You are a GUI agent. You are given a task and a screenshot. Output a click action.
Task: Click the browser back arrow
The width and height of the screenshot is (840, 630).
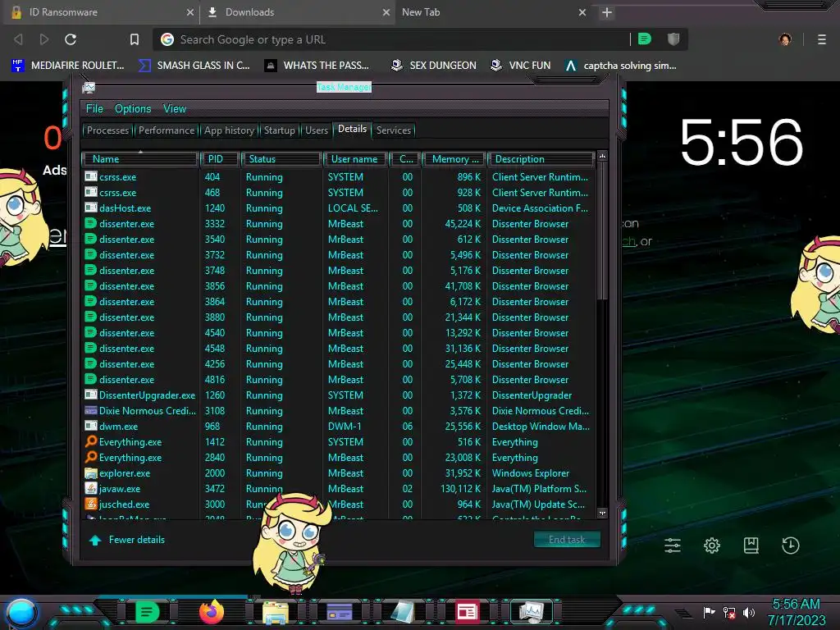coord(18,39)
